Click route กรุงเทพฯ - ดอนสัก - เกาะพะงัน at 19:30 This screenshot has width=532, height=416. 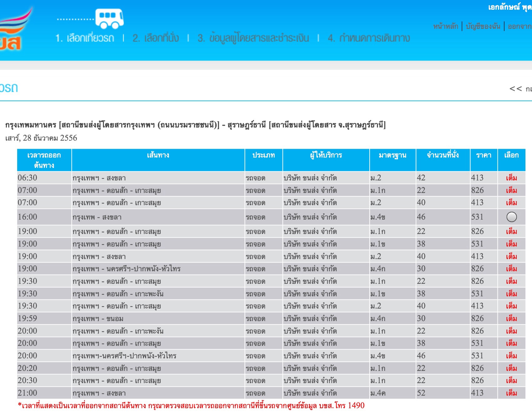tap(118, 294)
